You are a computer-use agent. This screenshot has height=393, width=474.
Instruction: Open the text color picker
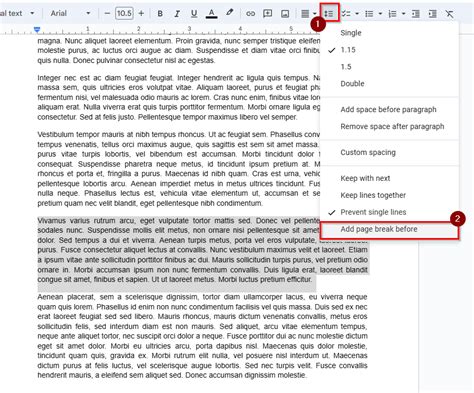coord(211,13)
